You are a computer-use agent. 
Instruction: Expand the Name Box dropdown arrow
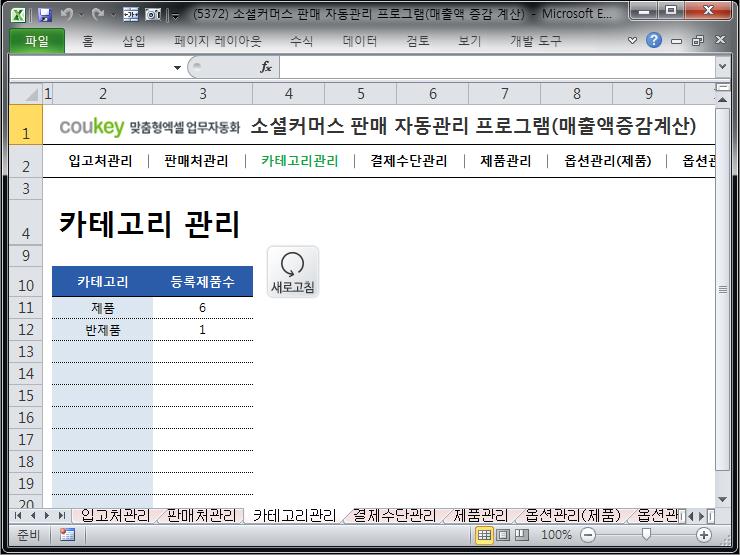[177, 67]
